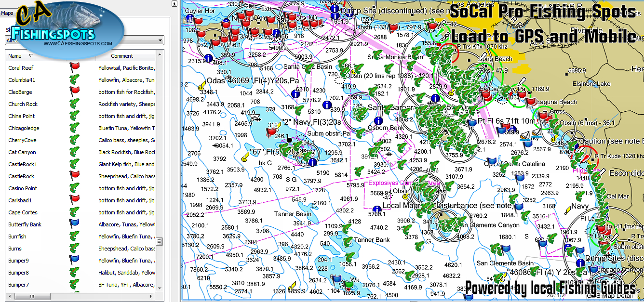Click the green fish icon for Columbia41
Viewport: 644px width, 302px height.
click(x=74, y=79)
